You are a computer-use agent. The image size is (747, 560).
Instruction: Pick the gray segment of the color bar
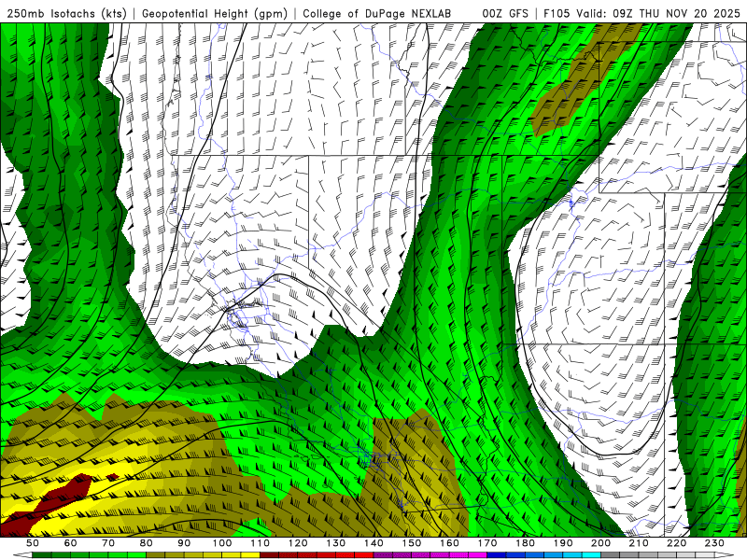[611, 555]
